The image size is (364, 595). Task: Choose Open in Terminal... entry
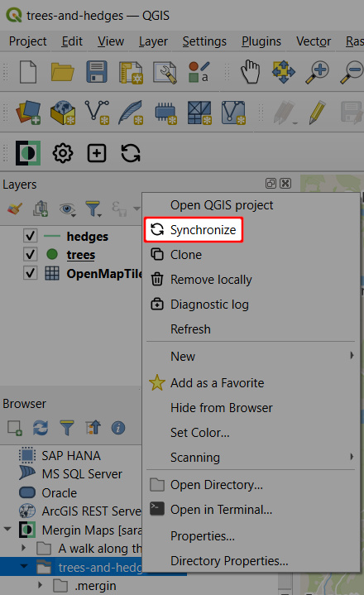(251, 509)
